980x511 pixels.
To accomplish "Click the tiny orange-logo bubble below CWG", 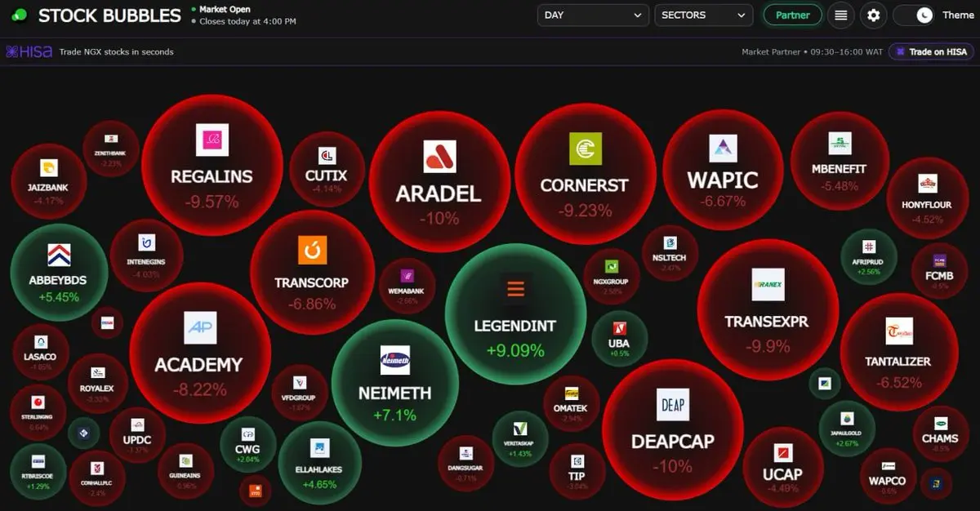I will [255, 491].
